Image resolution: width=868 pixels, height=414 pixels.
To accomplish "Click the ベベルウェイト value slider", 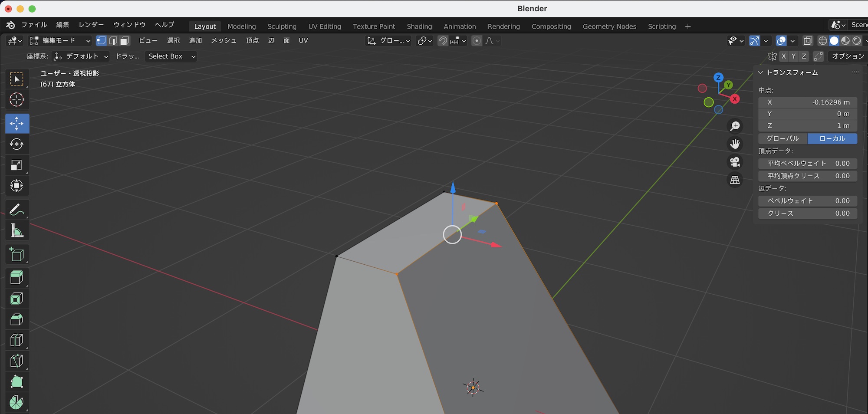I will [x=807, y=201].
